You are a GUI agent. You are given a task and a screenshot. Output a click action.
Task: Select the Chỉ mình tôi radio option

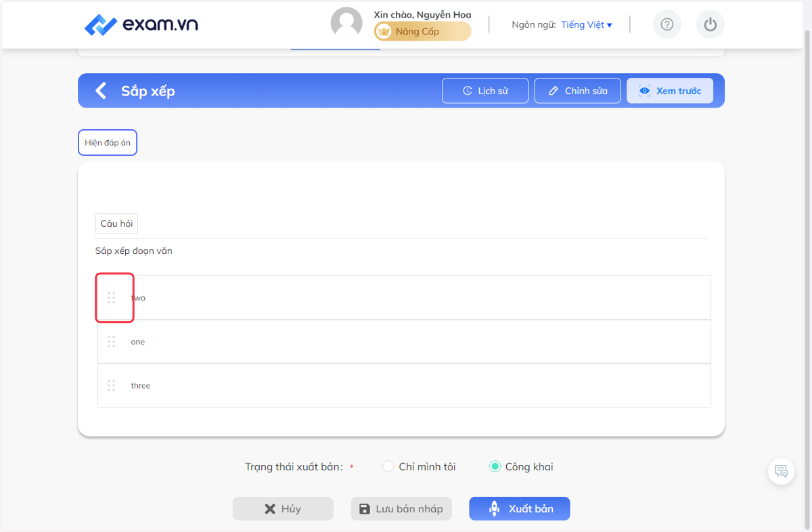point(388,466)
